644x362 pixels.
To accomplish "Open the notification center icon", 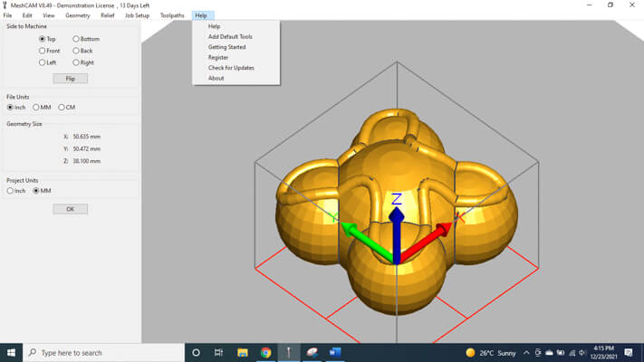I will coord(630,352).
